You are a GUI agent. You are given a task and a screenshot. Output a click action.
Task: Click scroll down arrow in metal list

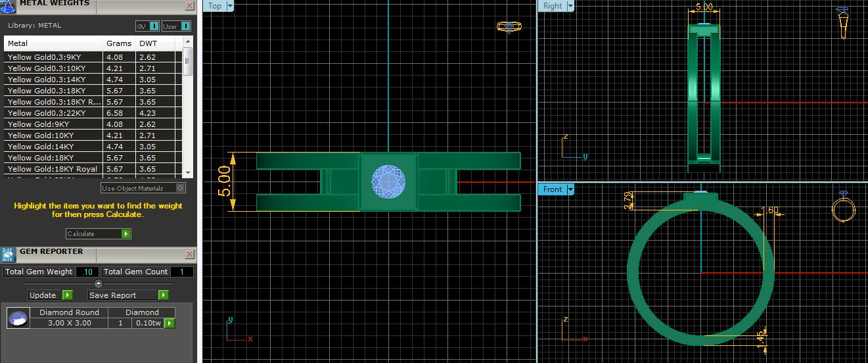[x=188, y=172]
